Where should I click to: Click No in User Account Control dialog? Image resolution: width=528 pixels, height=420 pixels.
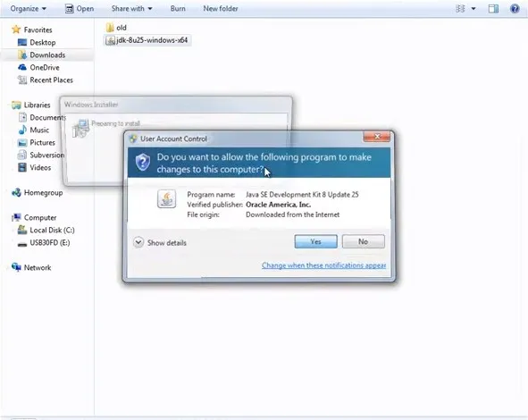[x=363, y=241]
